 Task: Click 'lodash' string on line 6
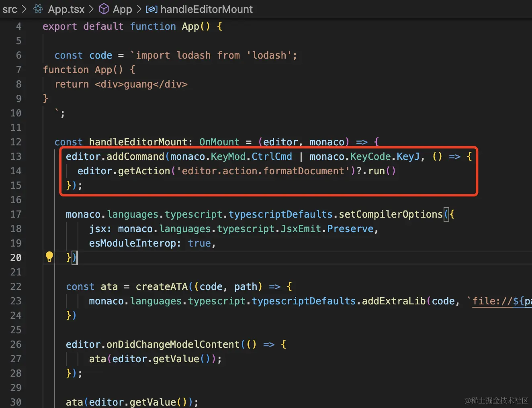click(269, 55)
